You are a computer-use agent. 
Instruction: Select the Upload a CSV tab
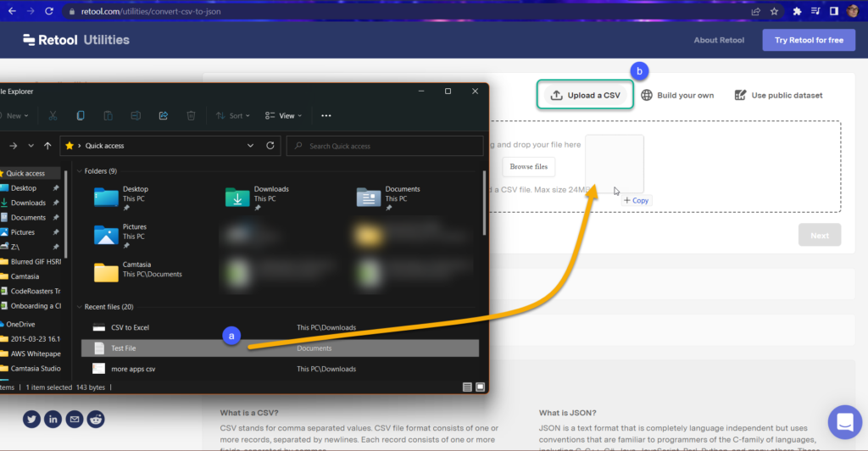(x=586, y=95)
